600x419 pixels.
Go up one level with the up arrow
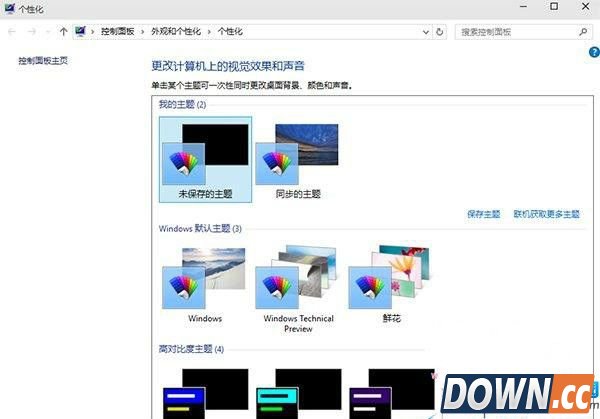pos(64,32)
